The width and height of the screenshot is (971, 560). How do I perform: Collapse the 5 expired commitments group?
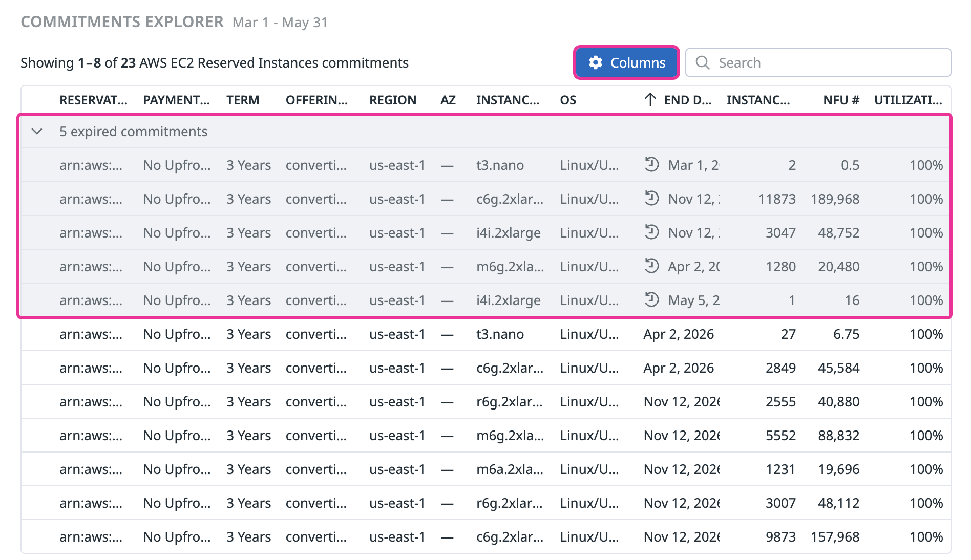(x=37, y=132)
